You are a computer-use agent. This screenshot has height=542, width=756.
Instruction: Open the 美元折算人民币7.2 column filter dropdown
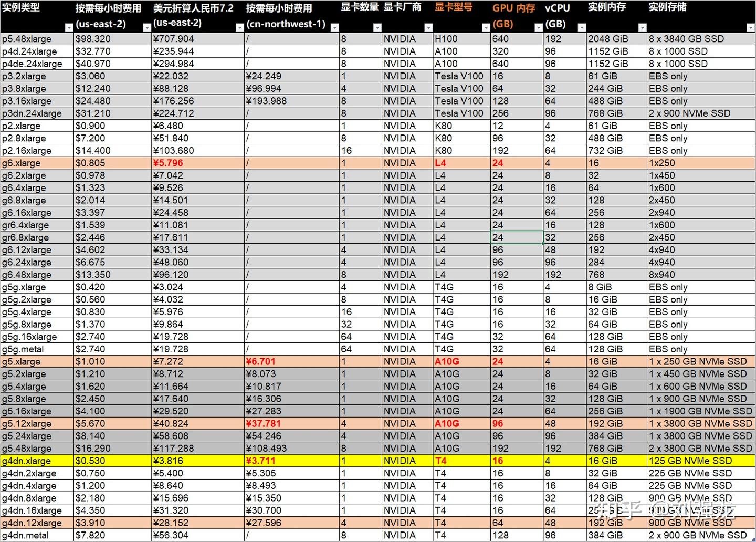tap(239, 27)
